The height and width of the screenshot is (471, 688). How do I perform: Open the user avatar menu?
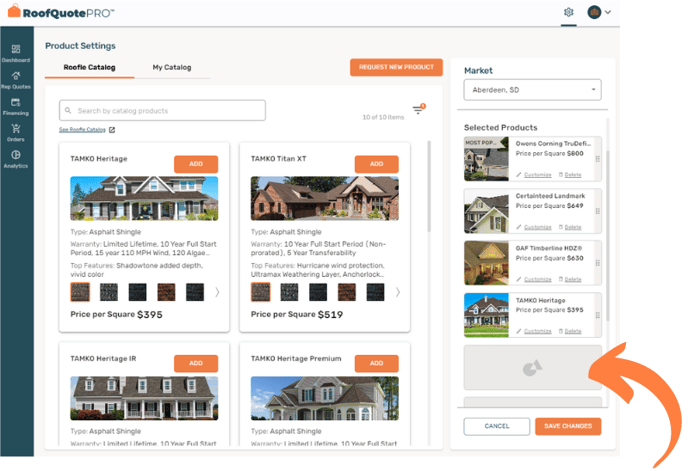tap(599, 12)
